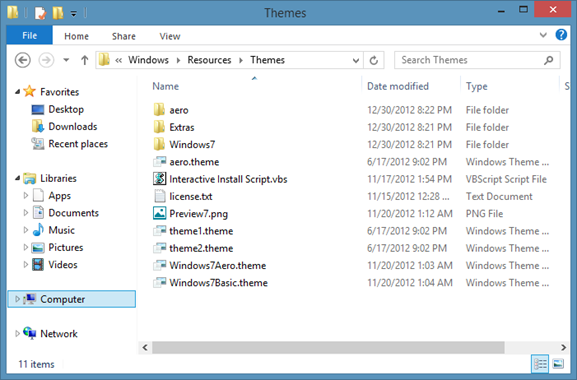Click the Forward navigation arrow
Screen dimensions: 577x380
46,60
